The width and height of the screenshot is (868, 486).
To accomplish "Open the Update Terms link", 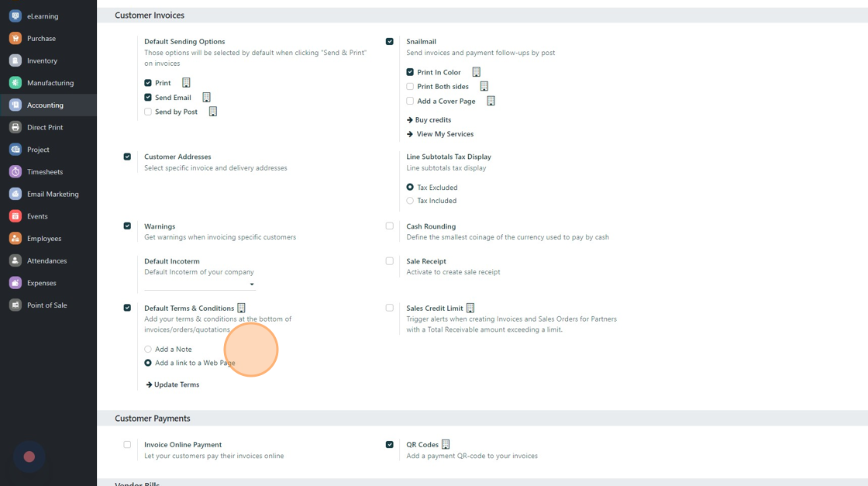I will click(176, 384).
